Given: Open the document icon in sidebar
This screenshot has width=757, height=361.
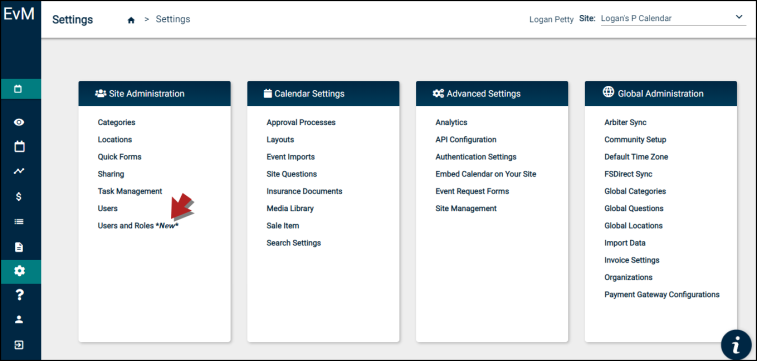Looking at the screenshot, I should coord(19,247).
